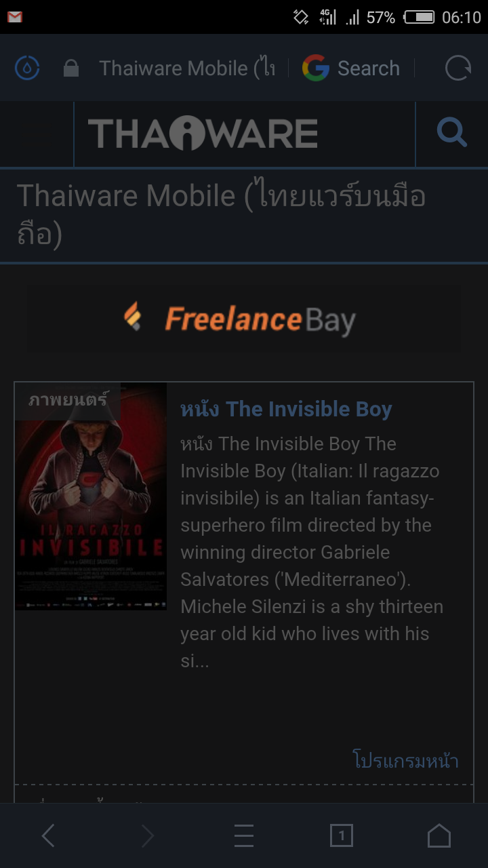Tap the Google logo search icon

(x=315, y=68)
